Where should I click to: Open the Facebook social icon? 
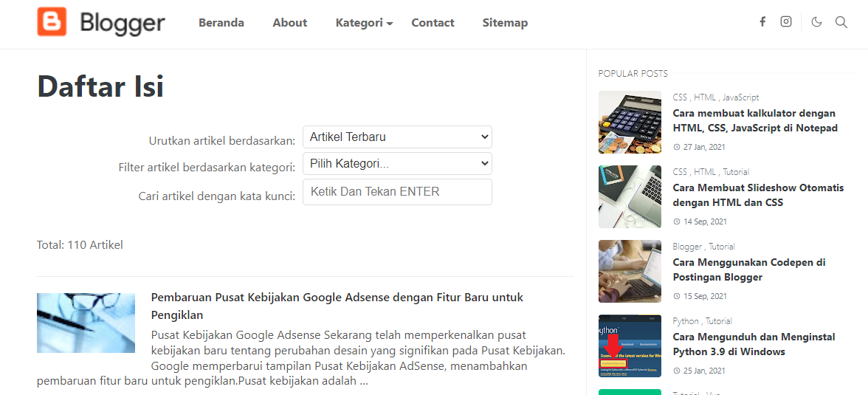(x=762, y=21)
